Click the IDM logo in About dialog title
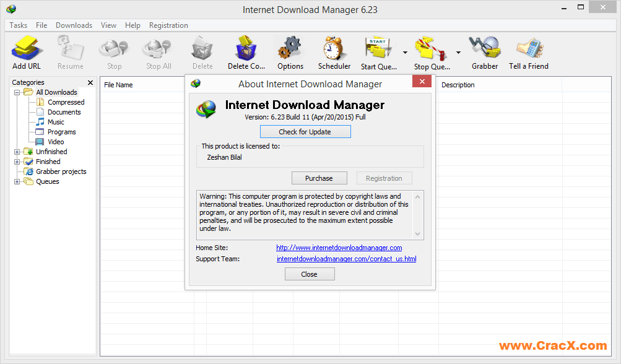 [x=196, y=84]
